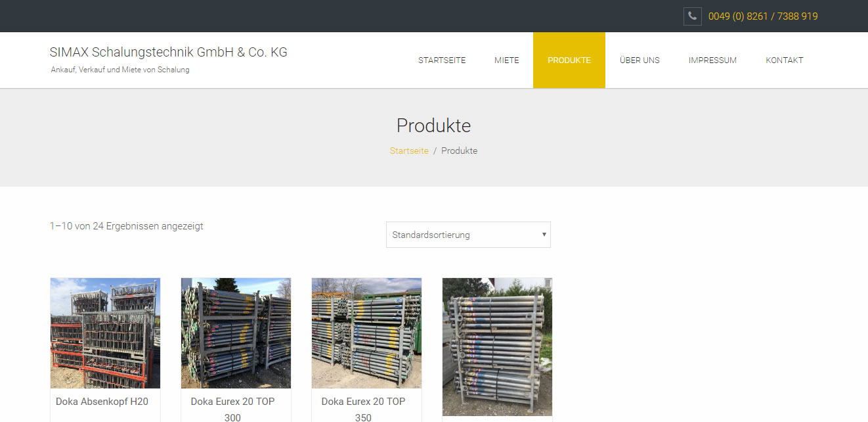The height and width of the screenshot is (422, 868).
Task: Go to the Startseite menu item
Action: click(442, 60)
